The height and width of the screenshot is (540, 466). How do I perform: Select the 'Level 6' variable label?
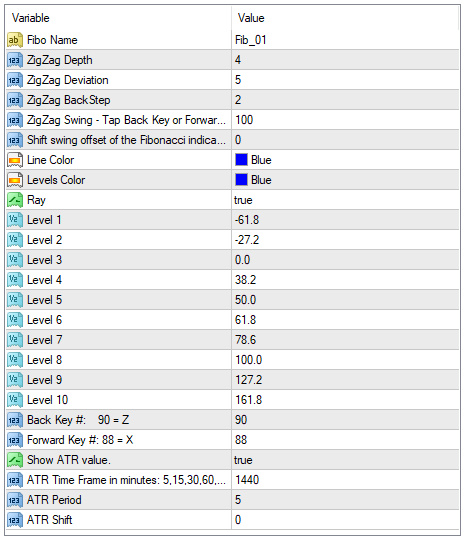click(44, 320)
